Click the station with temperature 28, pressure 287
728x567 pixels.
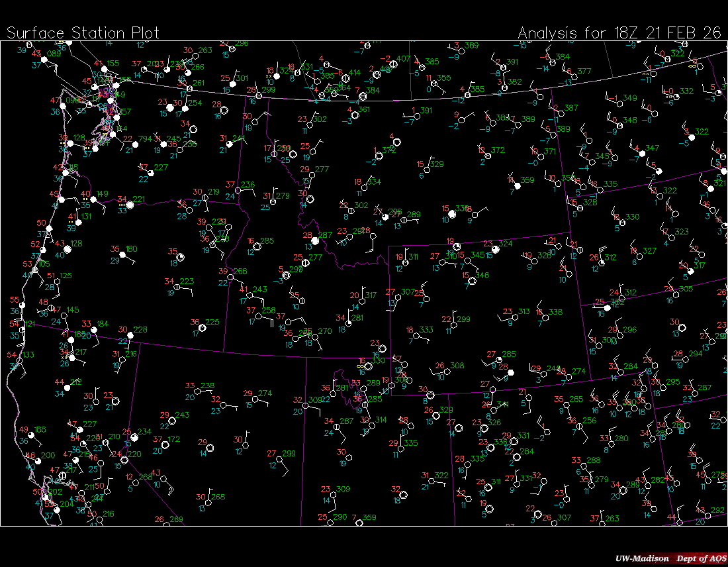point(316,240)
